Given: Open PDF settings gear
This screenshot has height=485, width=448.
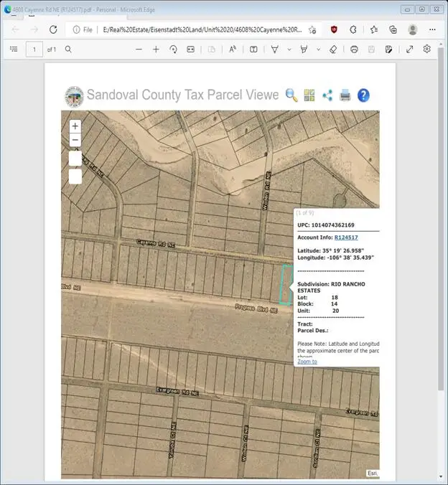Looking at the screenshot, I should pos(427,50).
